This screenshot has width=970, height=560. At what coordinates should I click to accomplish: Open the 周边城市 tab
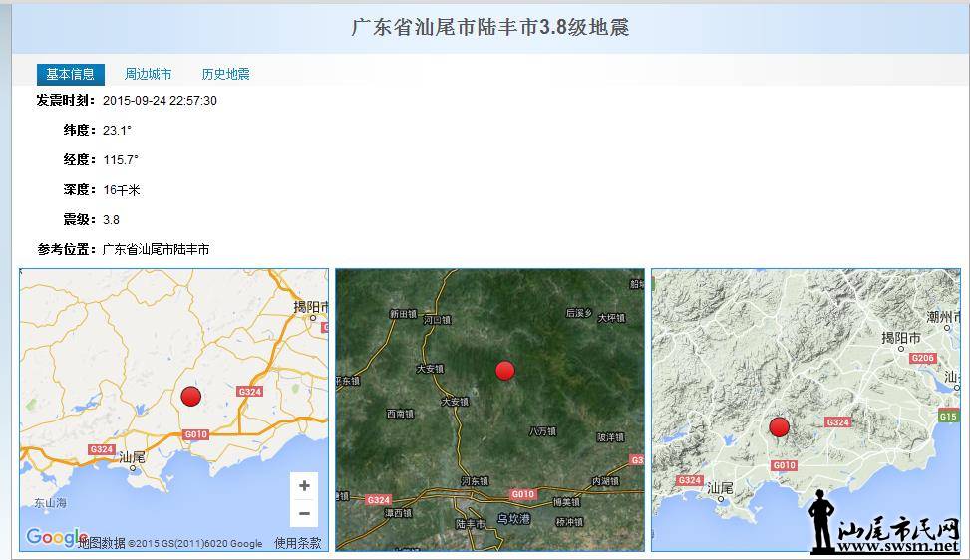[148, 74]
